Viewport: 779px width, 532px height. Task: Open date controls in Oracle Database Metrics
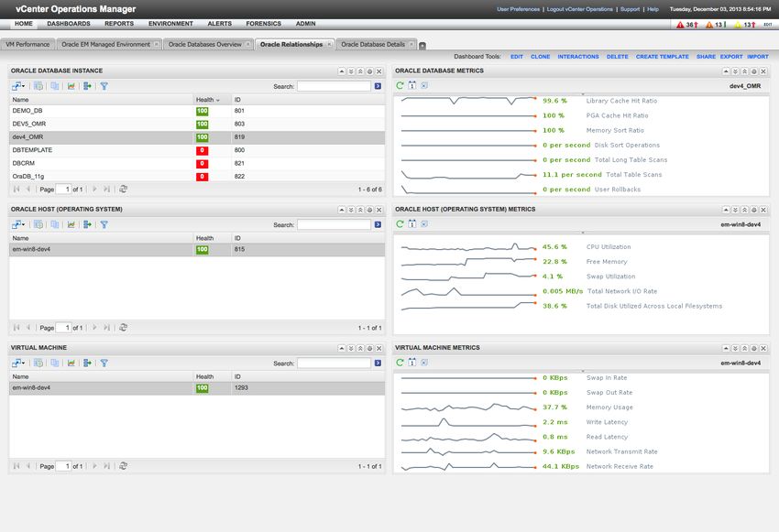[x=411, y=85]
